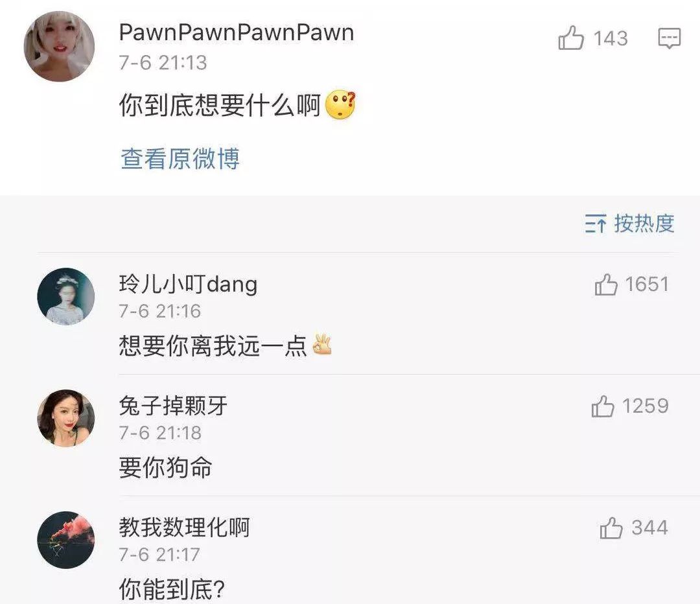The height and width of the screenshot is (604, 700).
Task: Like the PawnPawnPawnPawn main comment
Action: pos(571,38)
